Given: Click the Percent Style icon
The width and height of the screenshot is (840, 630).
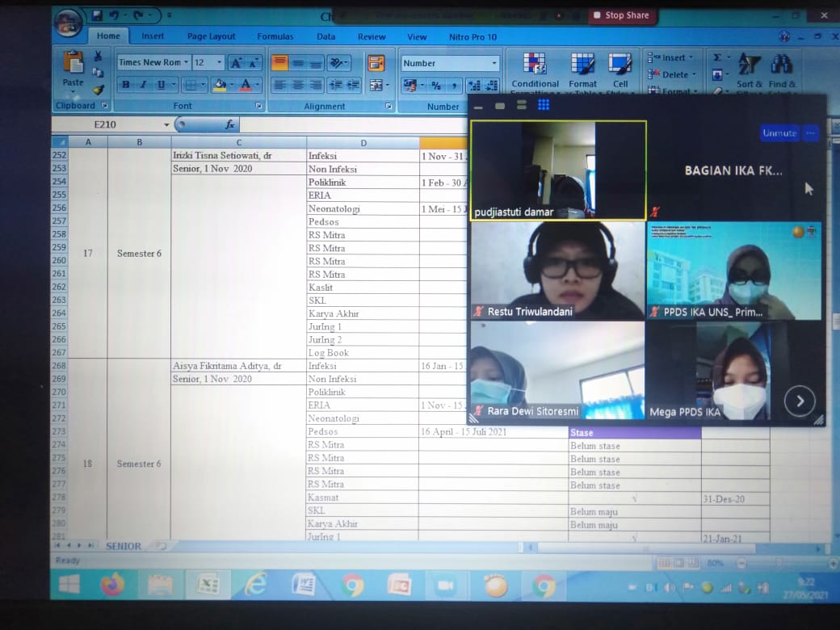Looking at the screenshot, I should [x=436, y=85].
